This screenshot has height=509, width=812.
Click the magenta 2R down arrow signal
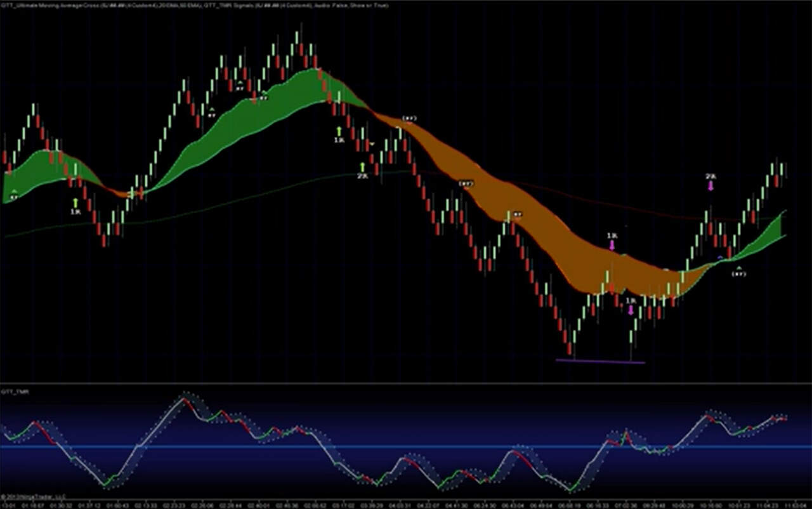coord(710,185)
